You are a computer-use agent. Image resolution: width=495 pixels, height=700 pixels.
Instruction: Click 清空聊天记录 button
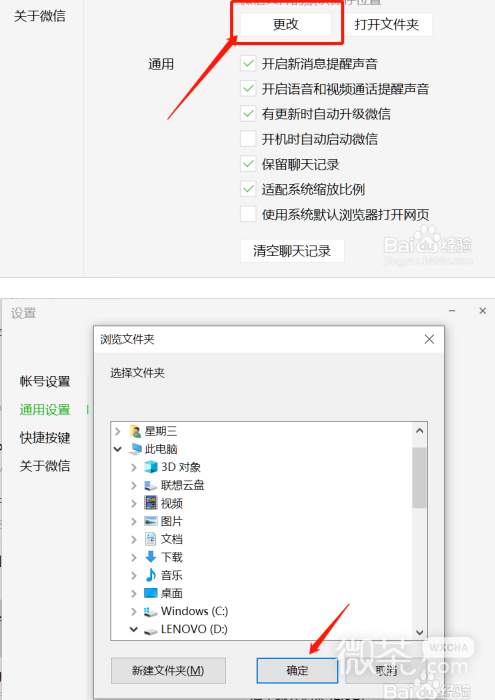point(292,251)
